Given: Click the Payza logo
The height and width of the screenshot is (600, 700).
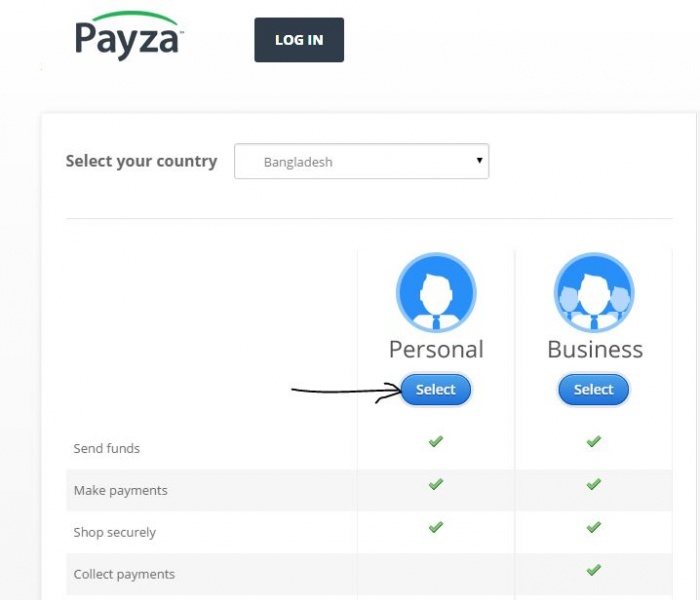Looking at the screenshot, I should pos(129,37).
